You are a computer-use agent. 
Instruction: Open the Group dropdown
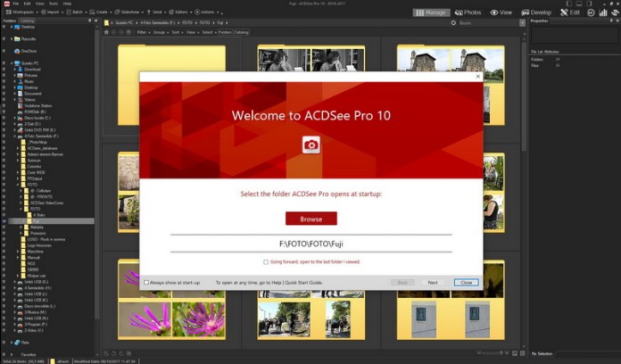coord(160,32)
